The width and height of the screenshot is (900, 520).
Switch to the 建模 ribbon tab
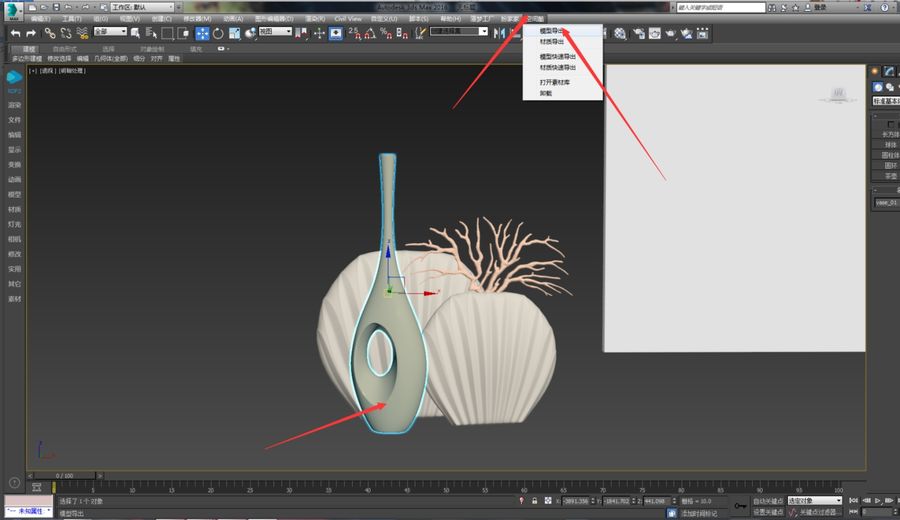(29, 49)
